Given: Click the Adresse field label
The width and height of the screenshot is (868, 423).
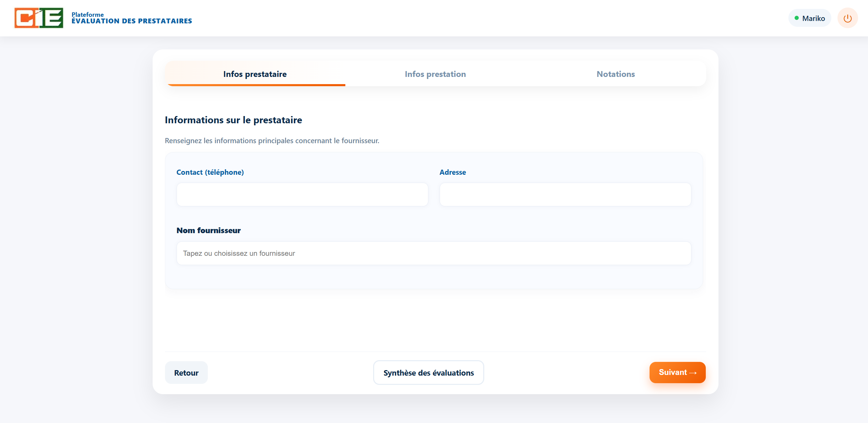Looking at the screenshot, I should [x=453, y=172].
